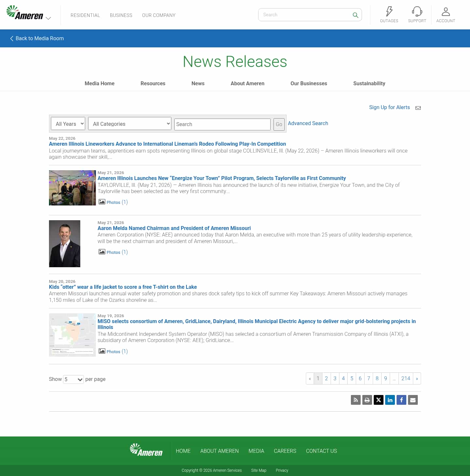Click Photos icon under MISO consortium release
Screen dimensions: 470x476
click(x=102, y=351)
